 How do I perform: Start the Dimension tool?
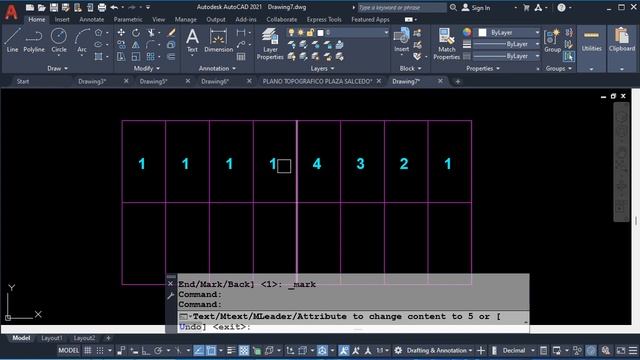pos(218,41)
